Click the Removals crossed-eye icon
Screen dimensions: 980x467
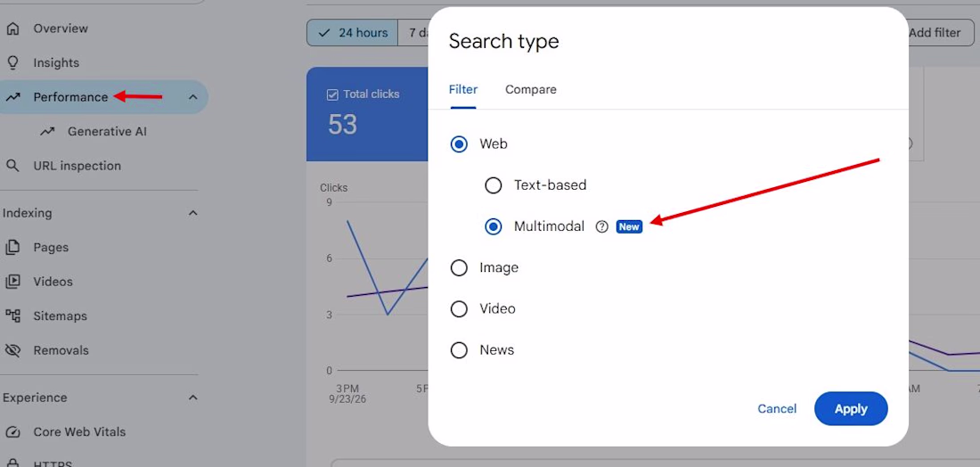(12, 351)
